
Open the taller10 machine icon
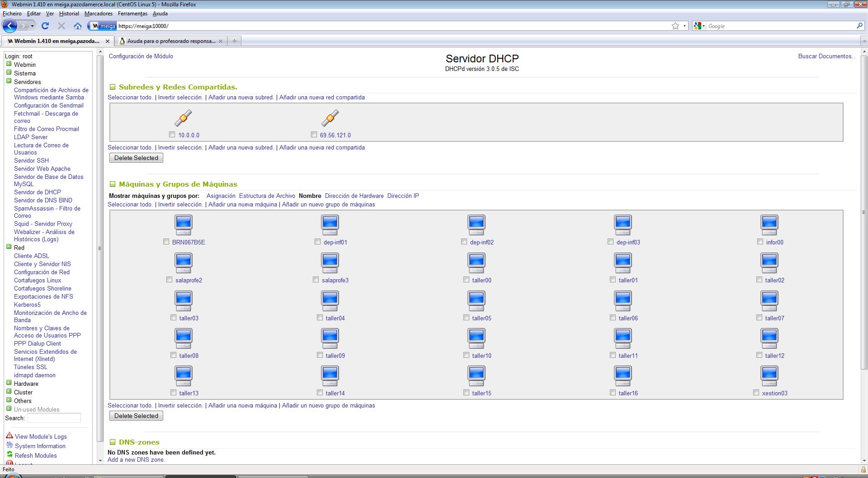(x=476, y=338)
